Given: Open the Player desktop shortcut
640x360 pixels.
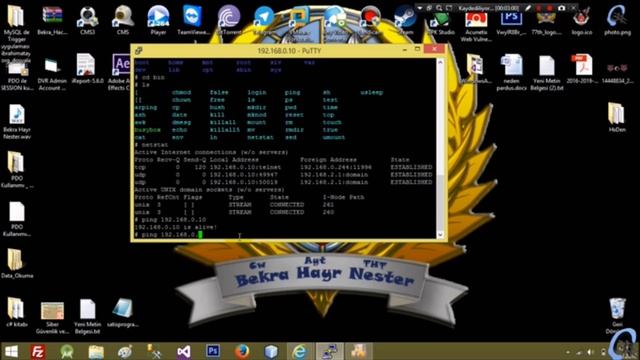Looking at the screenshot, I should [x=158, y=20].
